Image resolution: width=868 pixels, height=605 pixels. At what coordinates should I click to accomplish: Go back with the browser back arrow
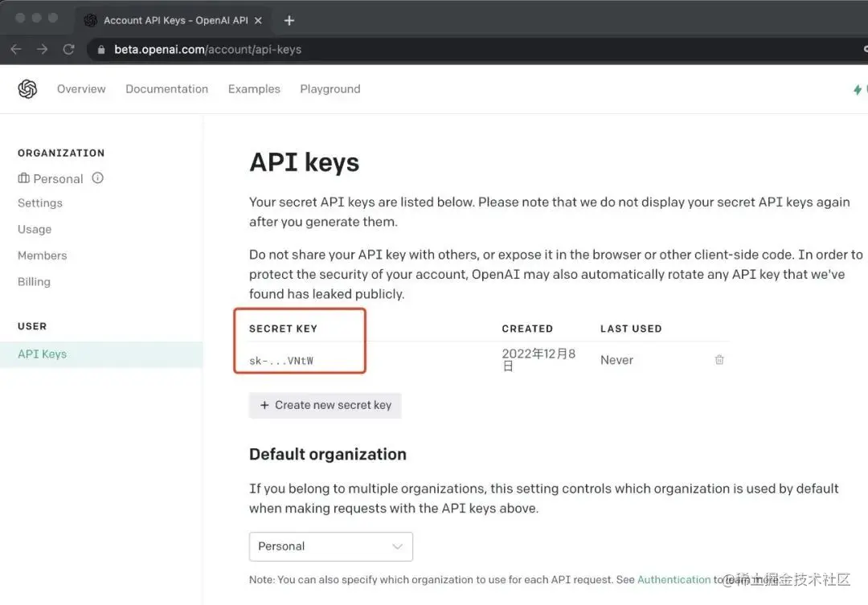(x=16, y=49)
